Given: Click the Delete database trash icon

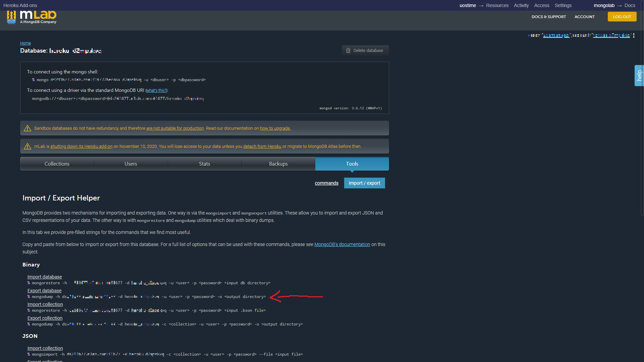Looking at the screenshot, I should (x=348, y=51).
